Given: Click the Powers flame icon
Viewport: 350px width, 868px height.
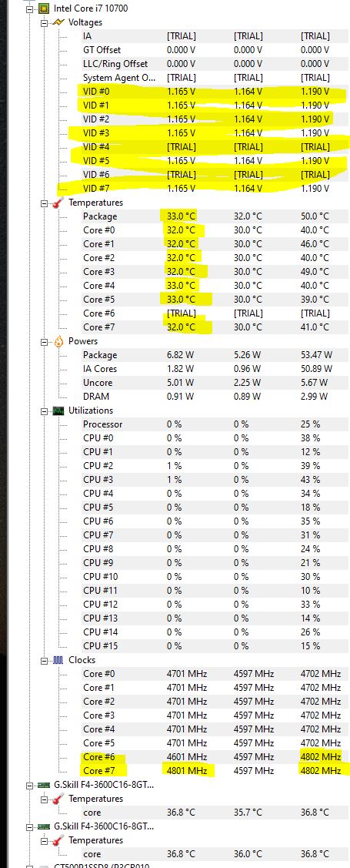Looking at the screenshot, I should (x=58, y=341).
